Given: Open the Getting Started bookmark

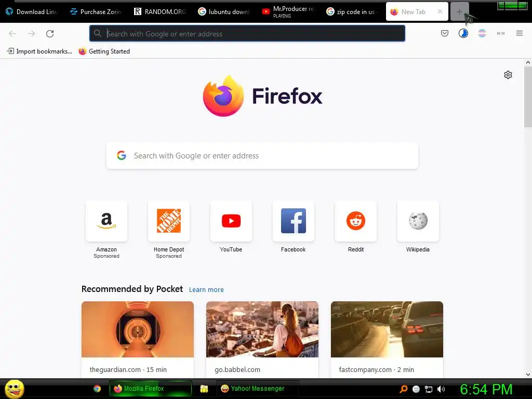Looking at the screenshot, I should point(104,51).
